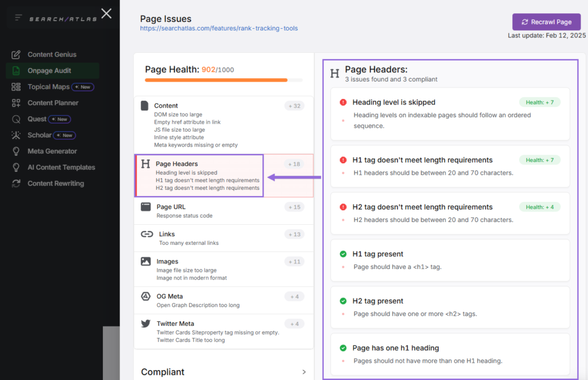Image resolution: width=588 pixels, height=380 pixels.
Task: Click the Scholar sparkle icon
Action: [16, 135]
